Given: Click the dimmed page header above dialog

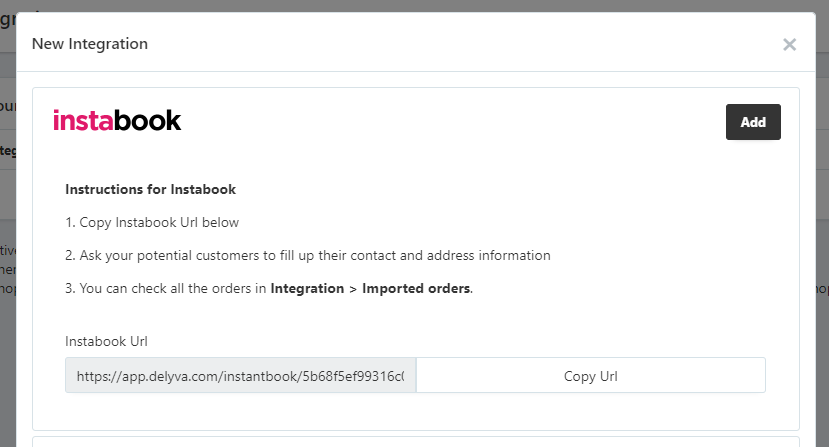Looking at the screenshot, I should click(414, 5).
